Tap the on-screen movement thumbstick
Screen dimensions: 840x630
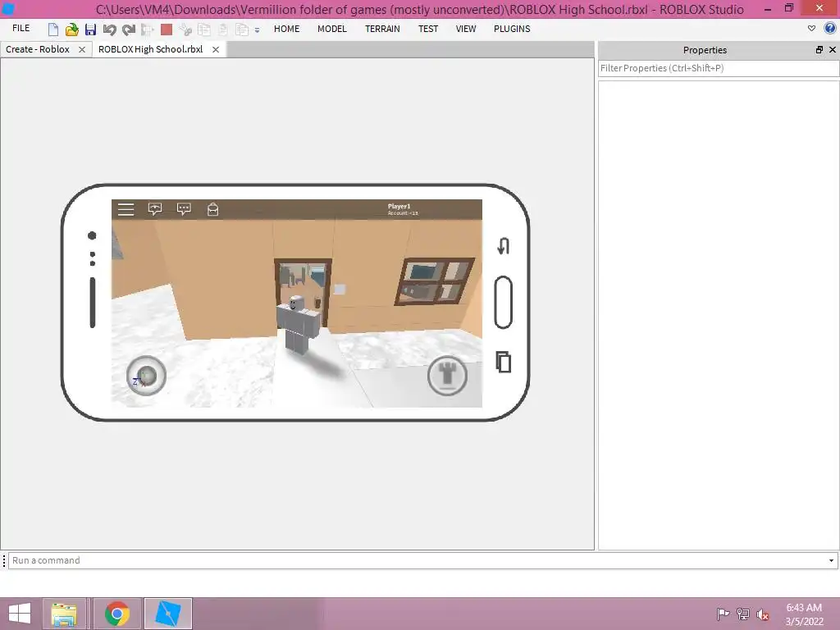(146, 376)
